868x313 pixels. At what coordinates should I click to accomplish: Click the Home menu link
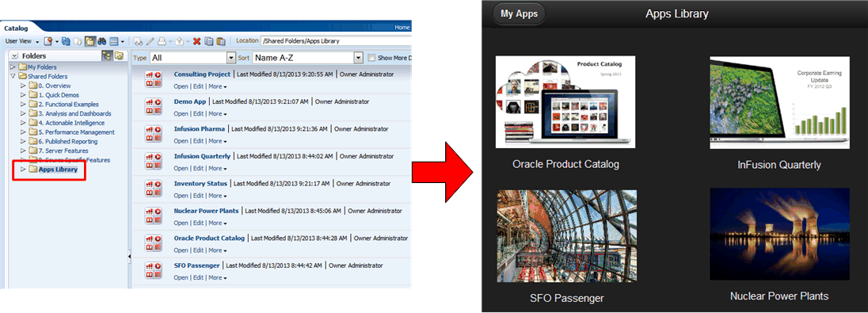[x=402, y=27]
